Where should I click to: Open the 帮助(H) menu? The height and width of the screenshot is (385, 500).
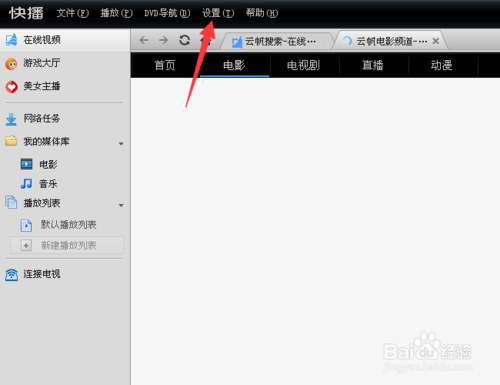click(262, 13)
